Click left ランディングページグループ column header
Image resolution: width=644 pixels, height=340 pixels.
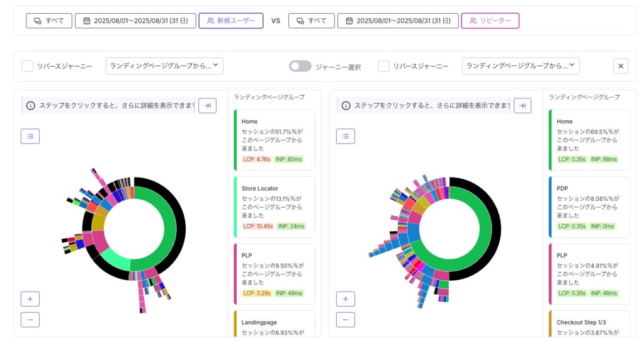[x=269, y=97]
